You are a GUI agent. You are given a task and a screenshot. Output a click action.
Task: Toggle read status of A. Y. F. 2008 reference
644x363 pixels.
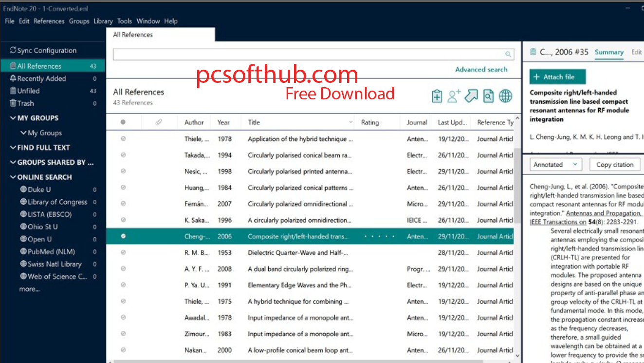click(x=123, y=269)
